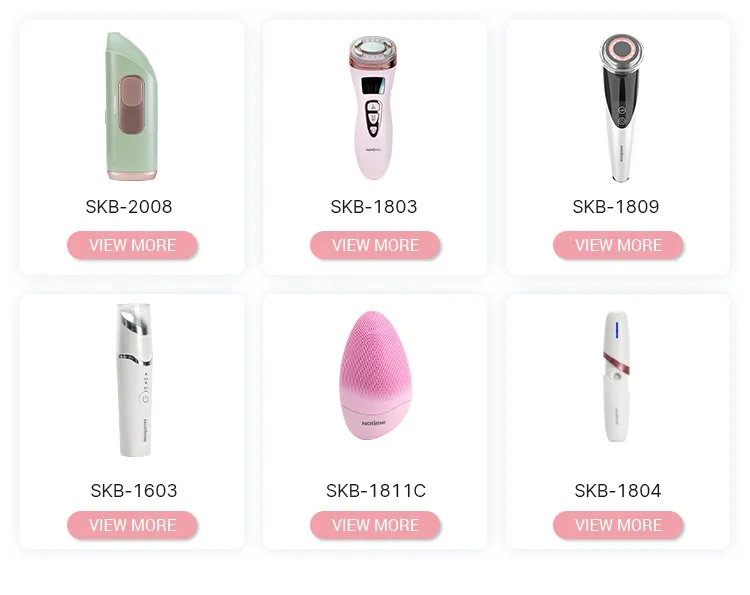Click the pink silicone brush SKB-1811C image

[x=375, y=375]
